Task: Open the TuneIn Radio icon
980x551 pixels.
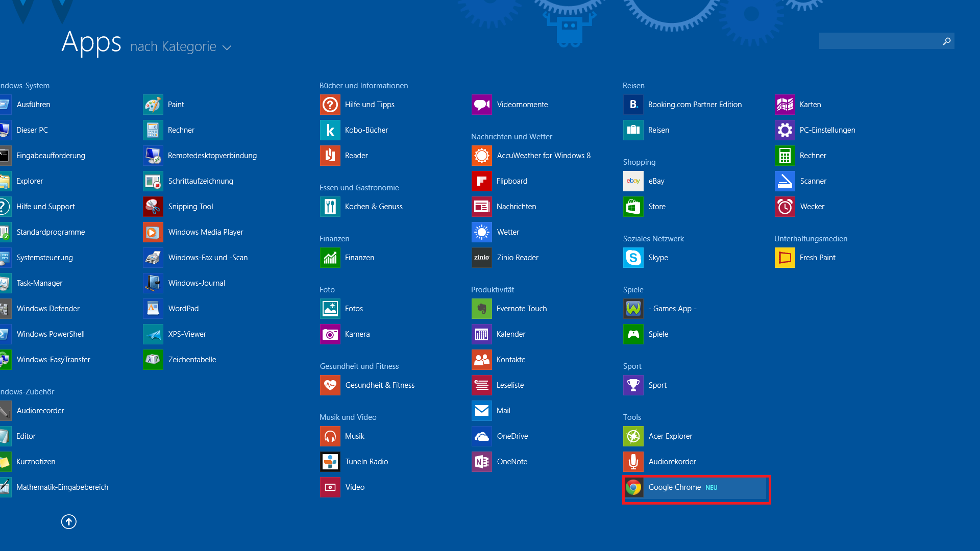Action: pyautogui.click(x=330, y=462)
